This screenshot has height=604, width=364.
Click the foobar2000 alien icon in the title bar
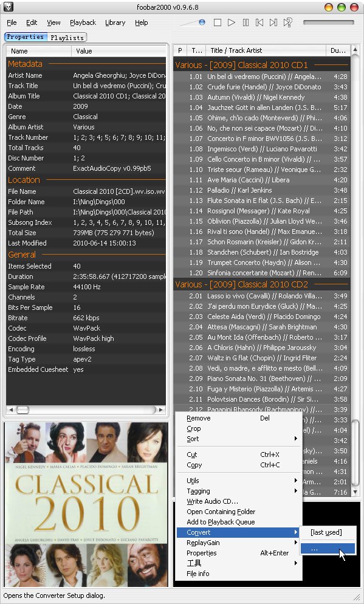tap(9, 7)
